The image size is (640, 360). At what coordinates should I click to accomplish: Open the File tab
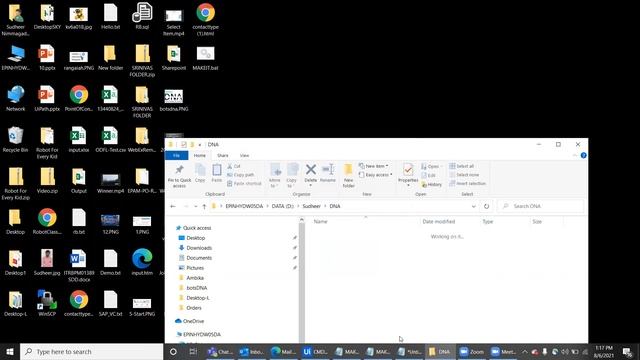pos(176,156)
